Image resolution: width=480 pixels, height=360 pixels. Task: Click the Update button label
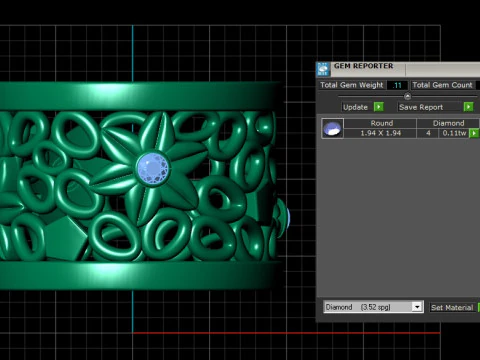pos(355,107)
